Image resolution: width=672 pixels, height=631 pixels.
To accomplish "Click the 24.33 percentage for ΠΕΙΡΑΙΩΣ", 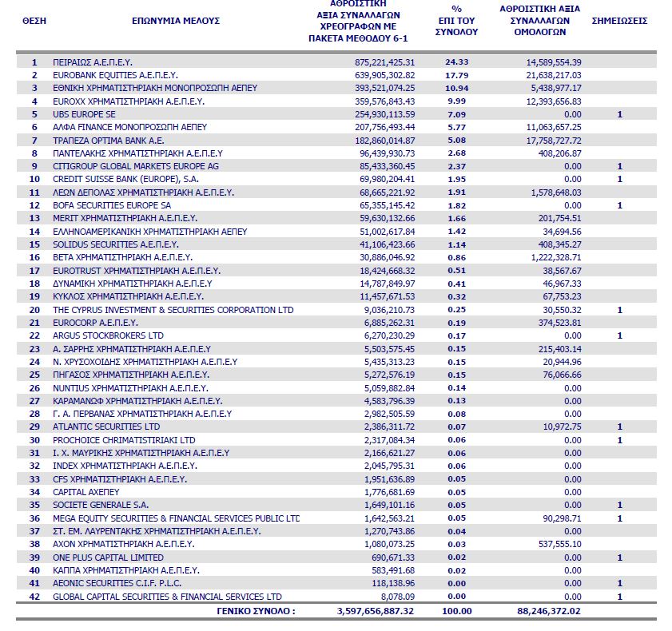I will pyautogui.click(x=455, y=62).
